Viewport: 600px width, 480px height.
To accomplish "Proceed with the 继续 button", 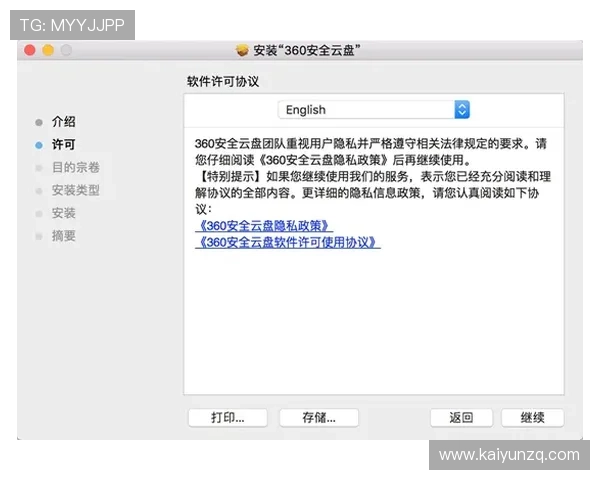I will (532, 417).
